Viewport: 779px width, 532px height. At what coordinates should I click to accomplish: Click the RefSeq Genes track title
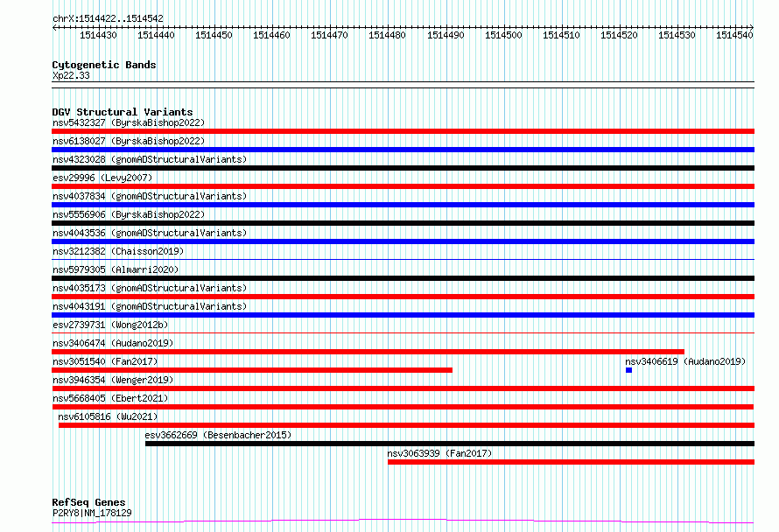88,502
